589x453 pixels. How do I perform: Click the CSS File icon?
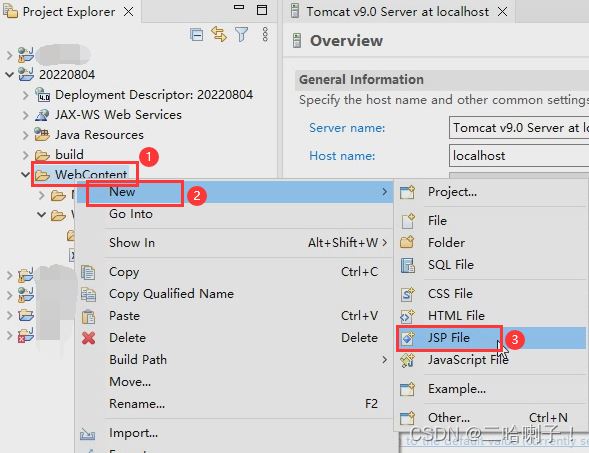pos(408,294)
